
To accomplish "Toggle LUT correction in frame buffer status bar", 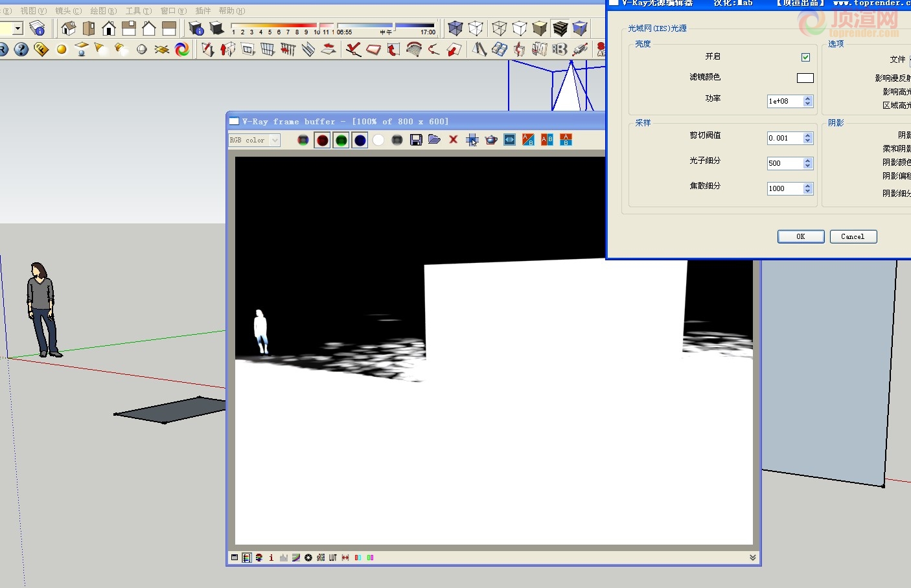I will click(333, 558).
